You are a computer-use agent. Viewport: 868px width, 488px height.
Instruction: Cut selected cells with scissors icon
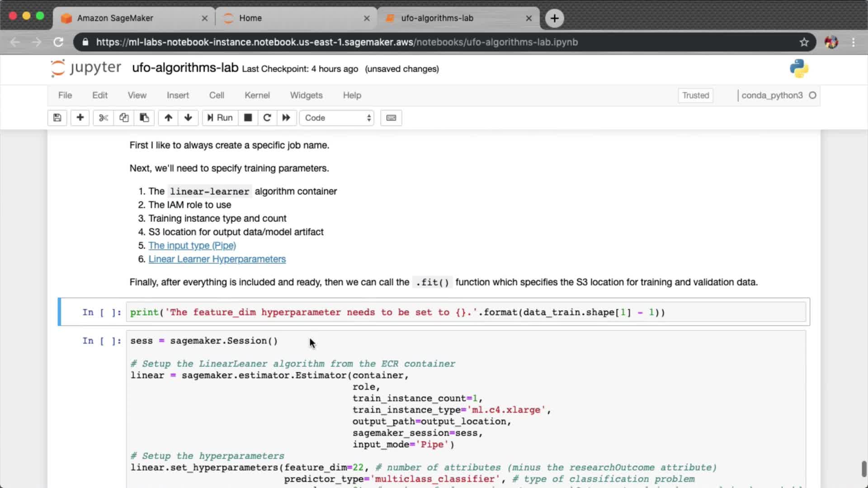pos(104,118)
